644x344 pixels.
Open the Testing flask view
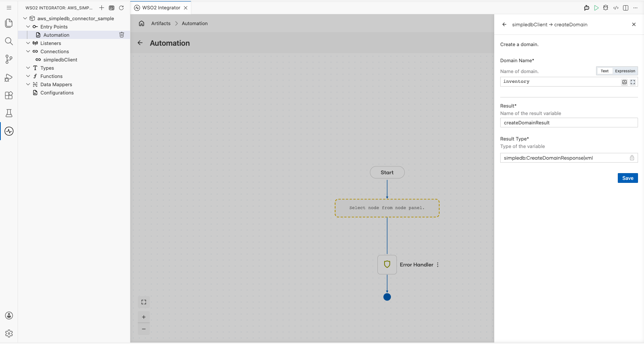(9, 113)
